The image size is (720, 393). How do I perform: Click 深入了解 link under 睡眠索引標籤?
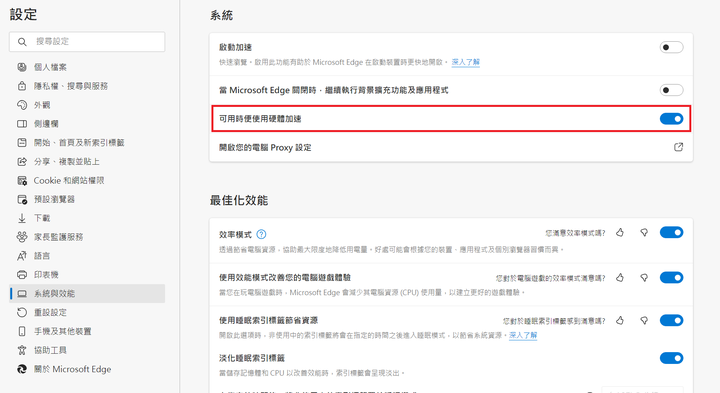coord(523,335)
